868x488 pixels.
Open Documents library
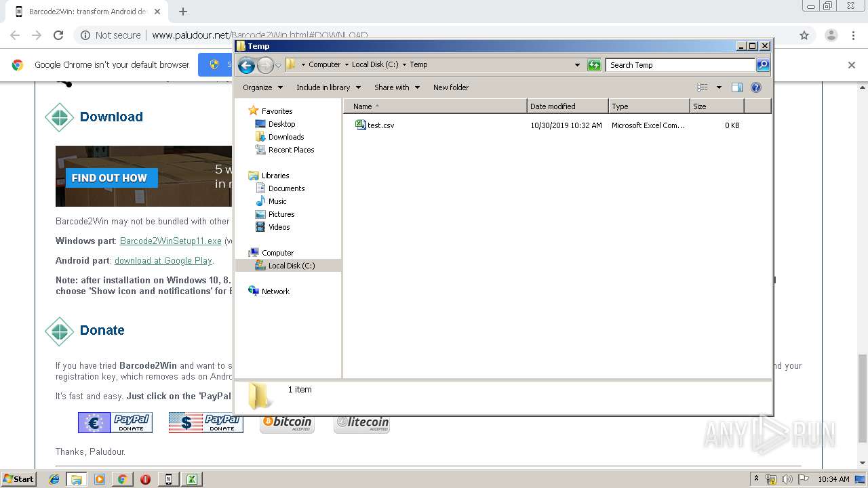pos(286,188)
